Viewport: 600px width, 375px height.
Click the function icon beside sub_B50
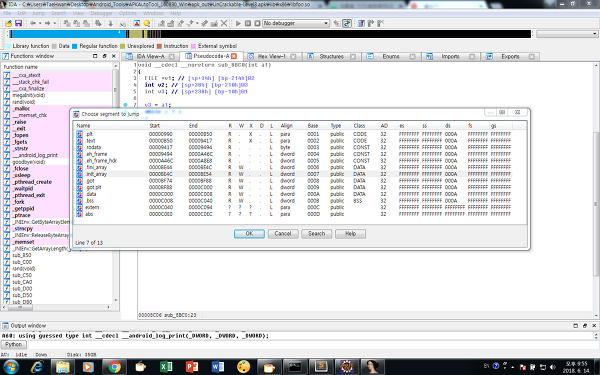[7, 255]
